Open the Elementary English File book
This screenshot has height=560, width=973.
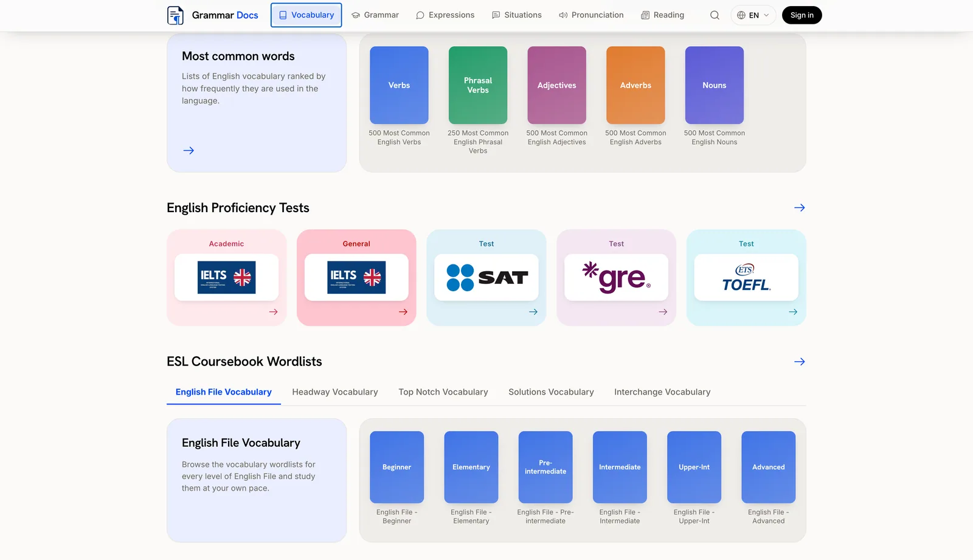(471, 467)
